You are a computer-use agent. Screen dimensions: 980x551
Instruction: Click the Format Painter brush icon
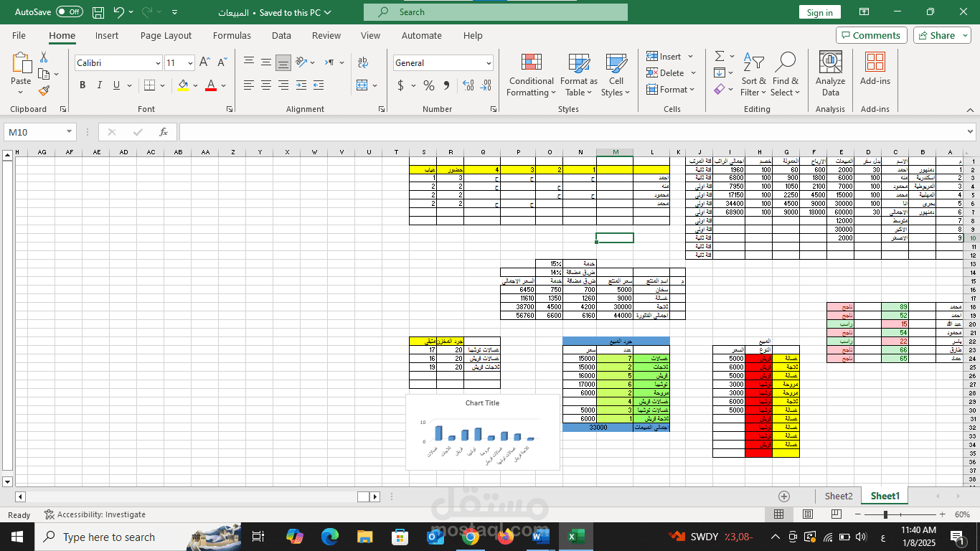click(44, 90)
